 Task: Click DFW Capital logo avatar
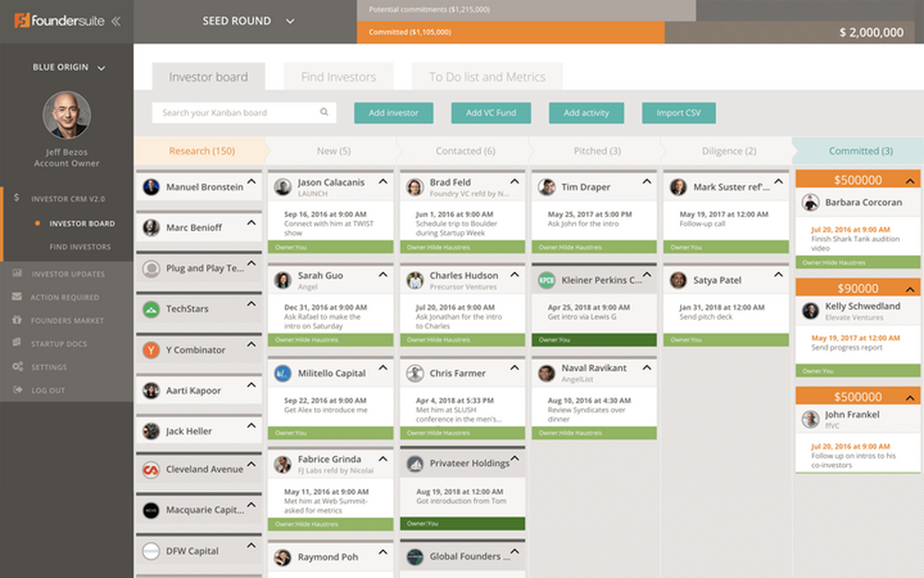pyautogui.click(x=152, y=551)
